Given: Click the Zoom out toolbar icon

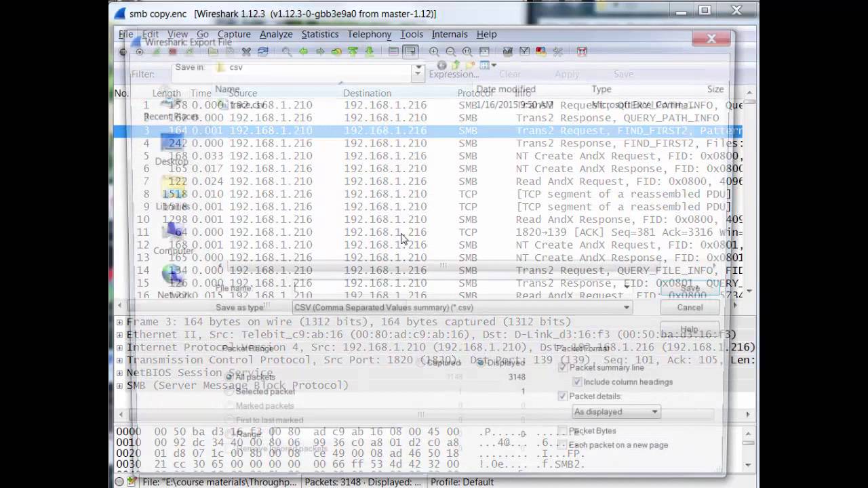Looking at the screenshot, I should point(451,52).
